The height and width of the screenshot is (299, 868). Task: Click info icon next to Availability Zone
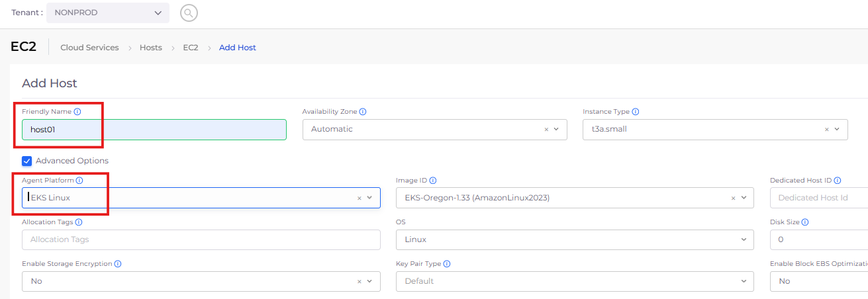[x=363, y=112]
